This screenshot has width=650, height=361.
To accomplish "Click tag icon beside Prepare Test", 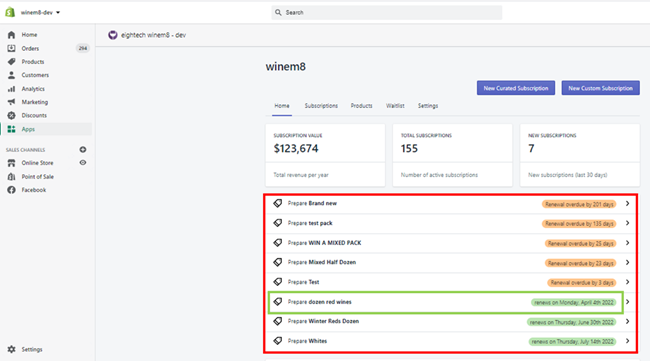I will click(278, 282).
